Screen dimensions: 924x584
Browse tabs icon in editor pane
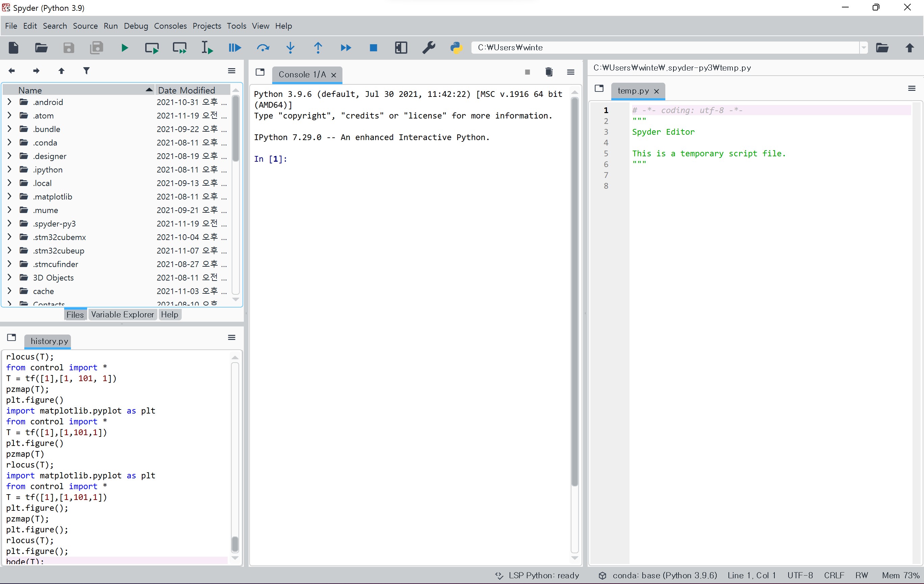pyautogui.click(x=599, y=88)
